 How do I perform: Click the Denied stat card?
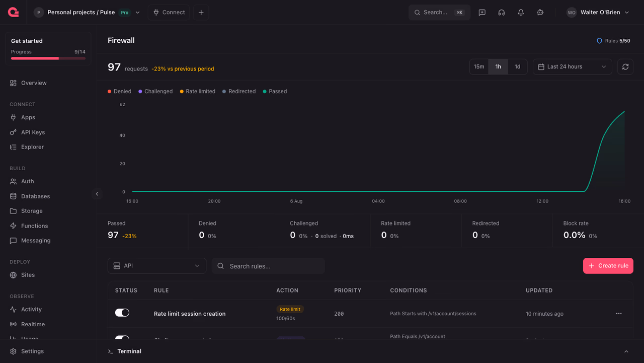233,231
